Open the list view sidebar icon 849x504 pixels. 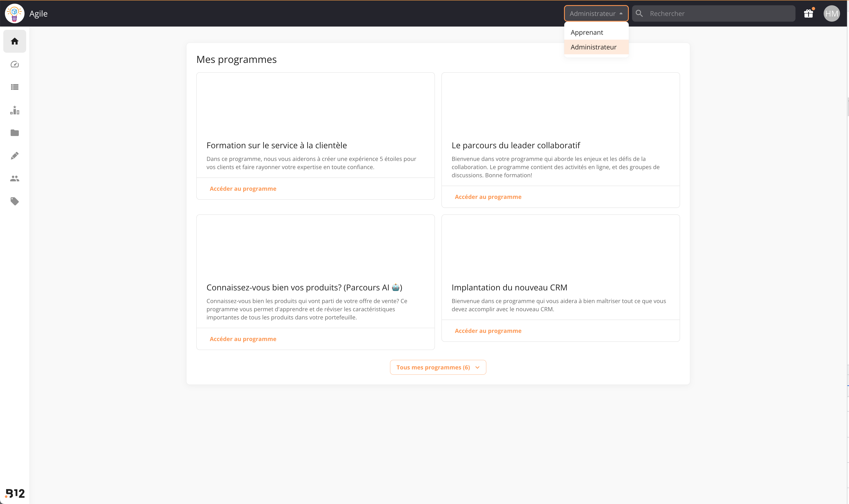(x=15, y=87)
